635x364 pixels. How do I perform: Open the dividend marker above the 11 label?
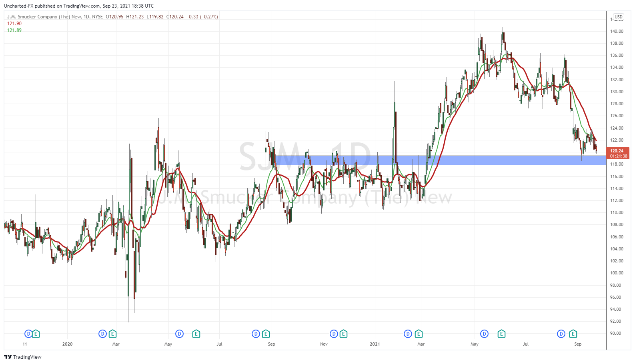pos(28,334)
